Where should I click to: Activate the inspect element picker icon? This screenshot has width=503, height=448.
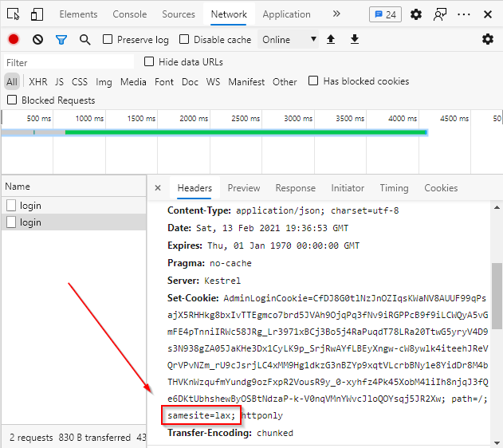pyautogui.click(x=13, y=14)
